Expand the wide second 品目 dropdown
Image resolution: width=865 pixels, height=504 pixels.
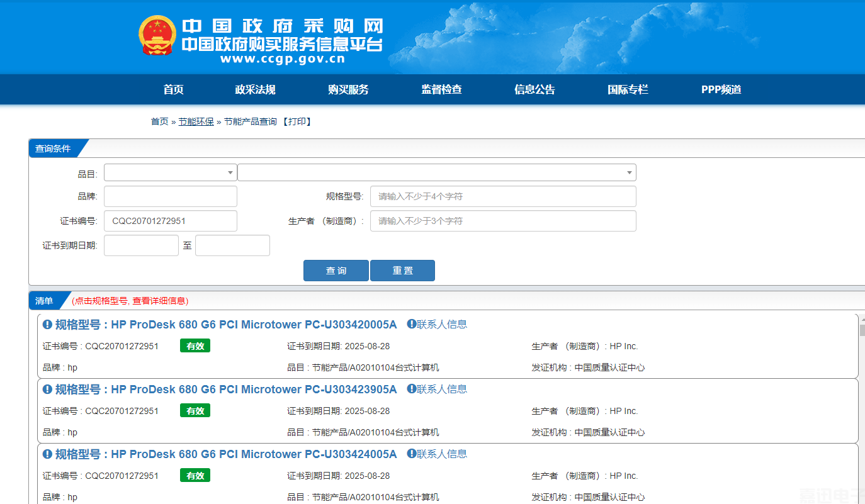[x=437, y=172]
